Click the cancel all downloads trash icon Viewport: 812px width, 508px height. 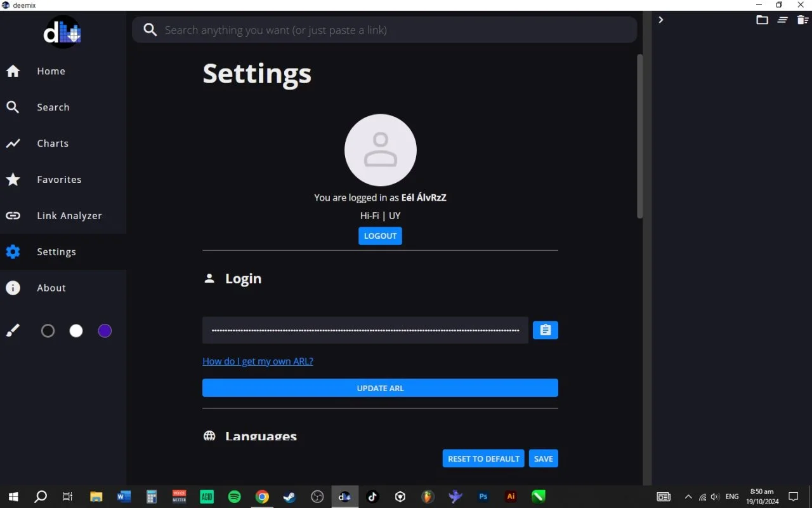(x=802, y=20)
